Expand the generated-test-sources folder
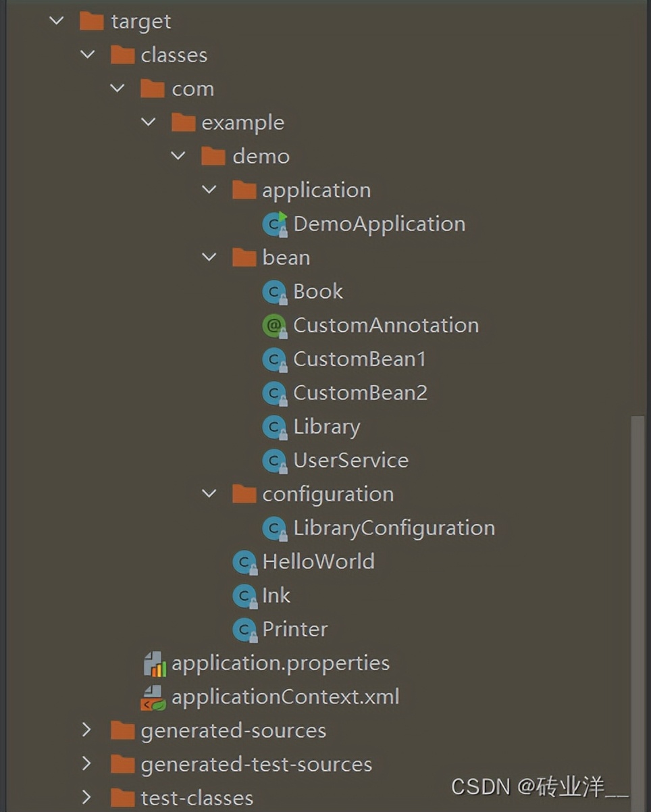The width and height of the screenshot is (651, 812). click(x=86, y=764)
